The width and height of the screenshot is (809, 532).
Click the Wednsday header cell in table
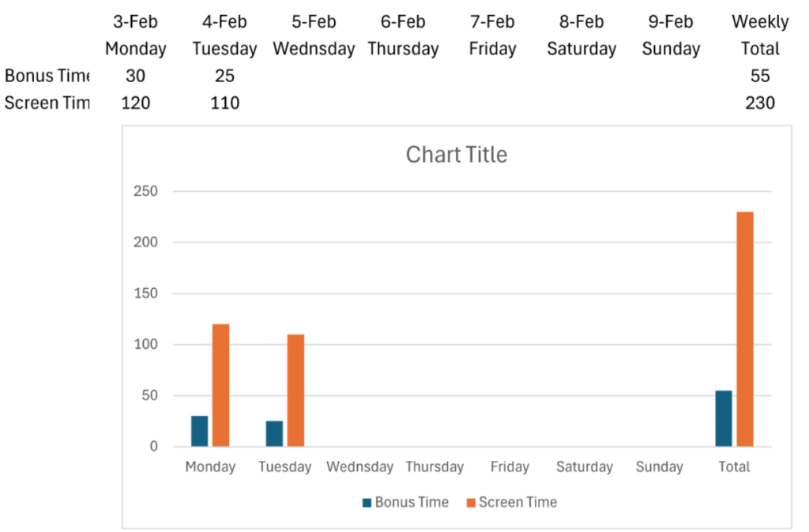(x=314, y=48)
